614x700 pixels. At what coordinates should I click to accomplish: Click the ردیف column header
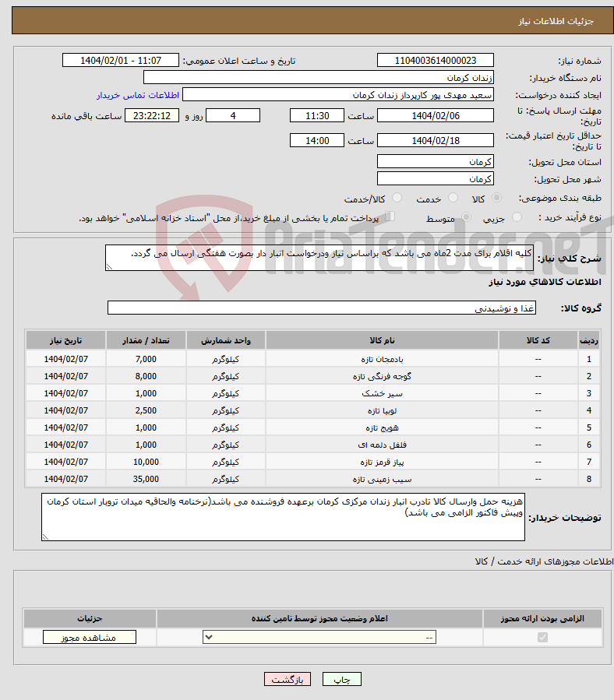click(x=589, y=340)
